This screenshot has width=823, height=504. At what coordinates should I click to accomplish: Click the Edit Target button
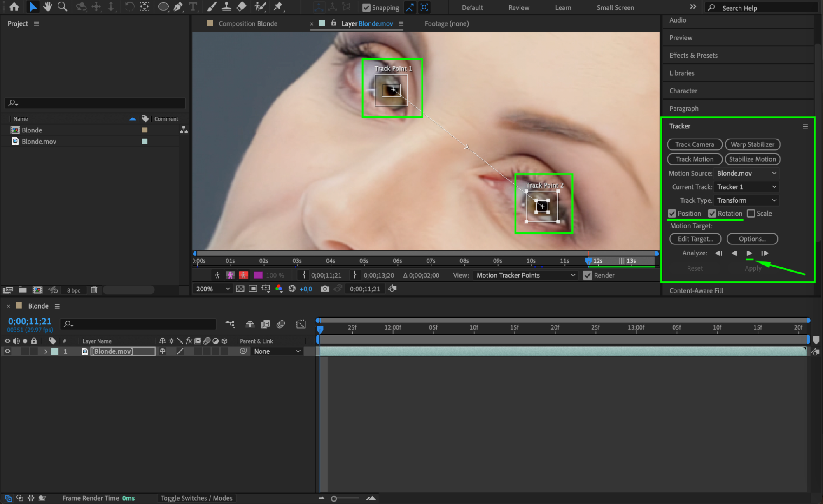point(695,239)
